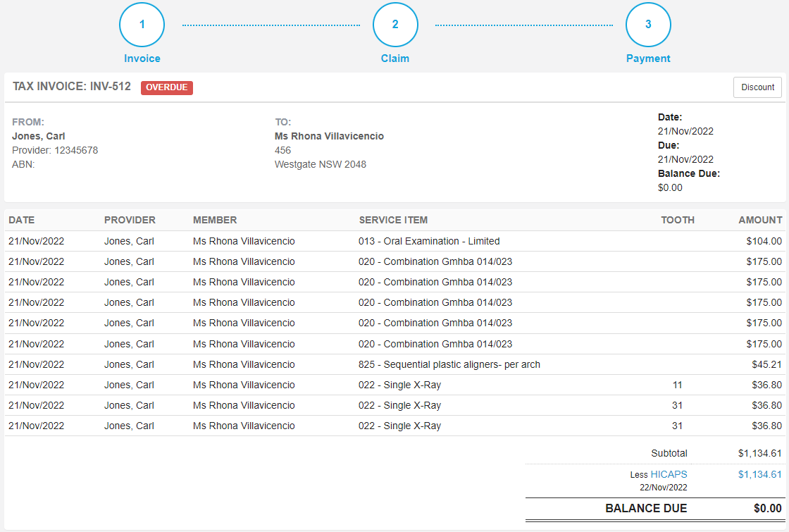Click the step 1 Invoice circle
This screenshot has height=532, width=789.
tap(142, 25)
